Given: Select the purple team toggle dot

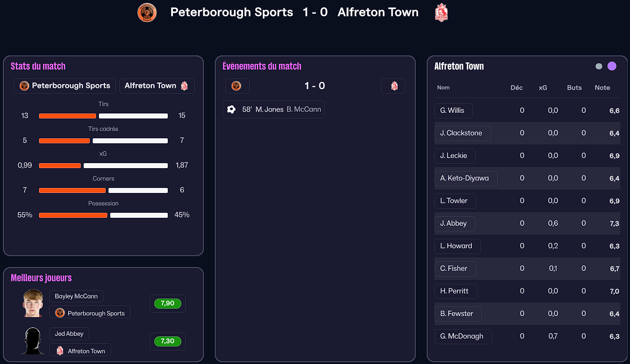Looking at the screenshot, I should click(612, 67).
